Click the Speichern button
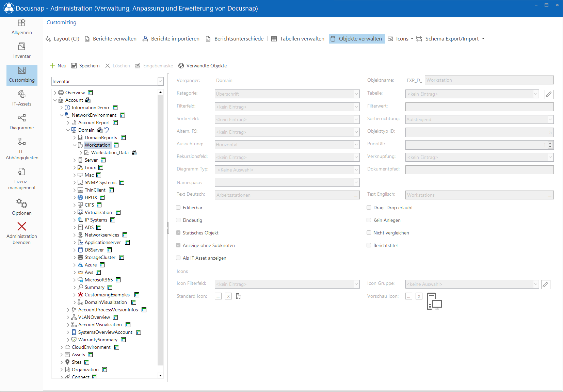 (85, 66)
